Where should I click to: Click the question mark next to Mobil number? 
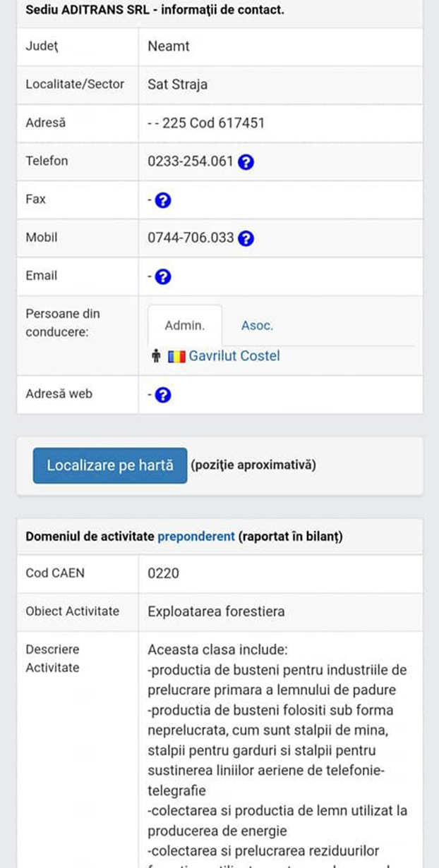(246, 238)
